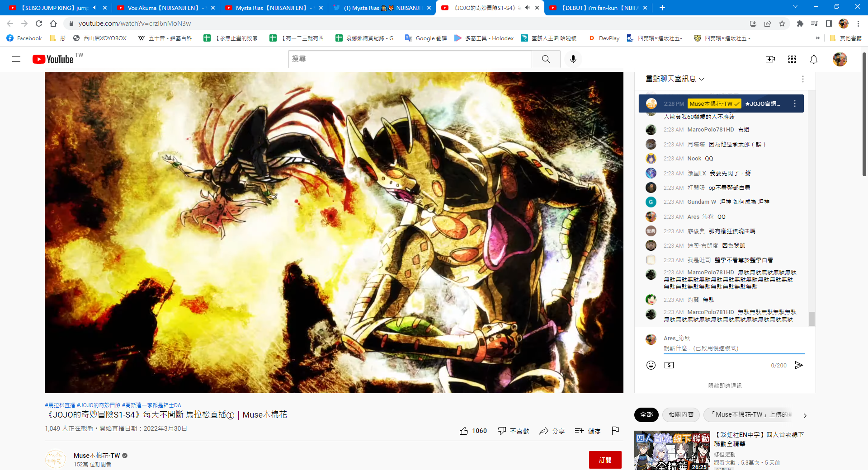Toggle browser side panel
Screen dimensions: 868x470
(829, 23)
